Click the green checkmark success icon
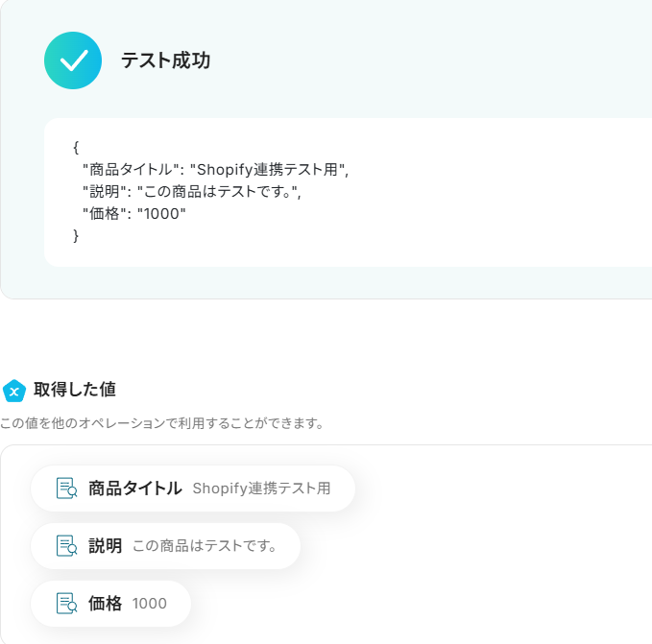The height and width of the screenshot is (644, 652). coord(73,60)
